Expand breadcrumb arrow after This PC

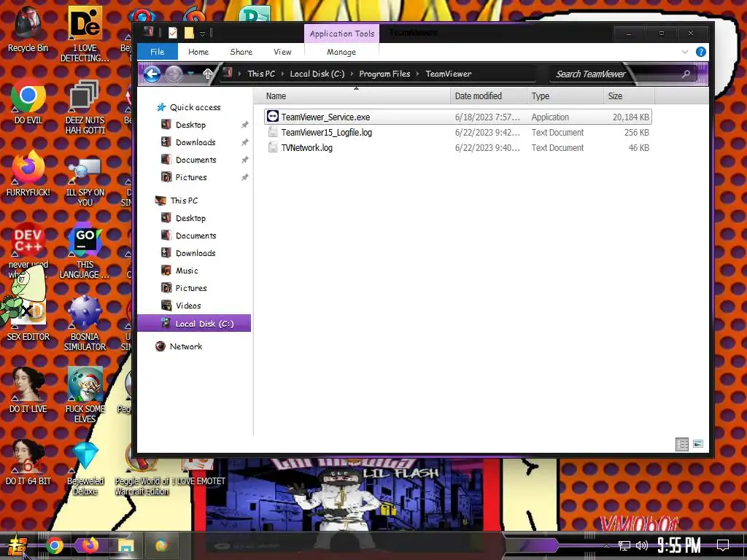coord(282,74)
